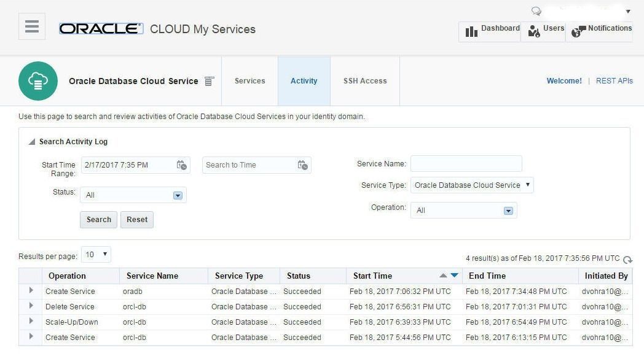
Task: Open the start time calendar picker
Action: 181,165
